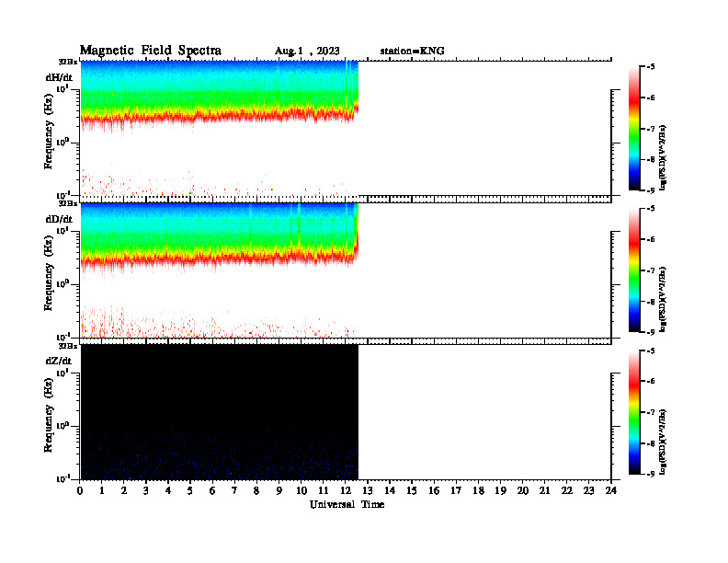
Task: Click the color scale bar beside dD/dt panel
Action: coord(634,270)
